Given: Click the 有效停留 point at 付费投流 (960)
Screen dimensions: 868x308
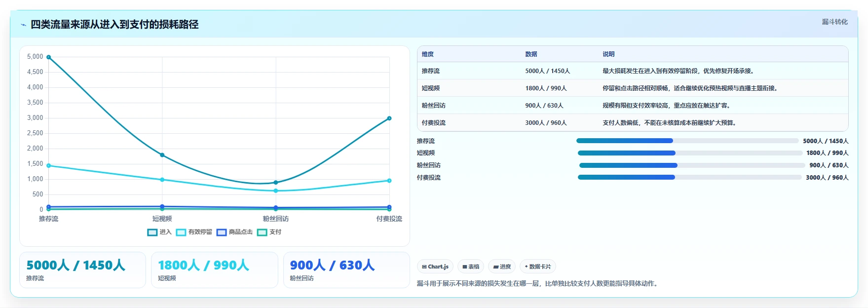Looking at the screenshot, I should (389, 181).
